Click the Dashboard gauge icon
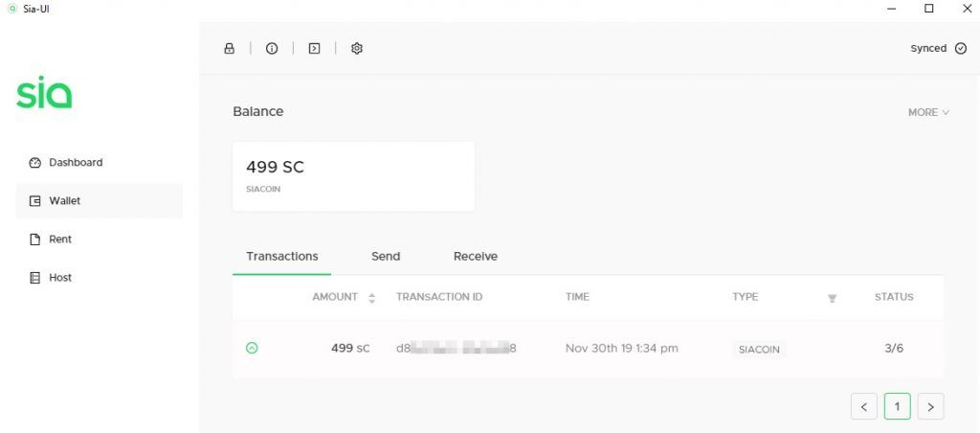980x433 pixels. [35, 163]
